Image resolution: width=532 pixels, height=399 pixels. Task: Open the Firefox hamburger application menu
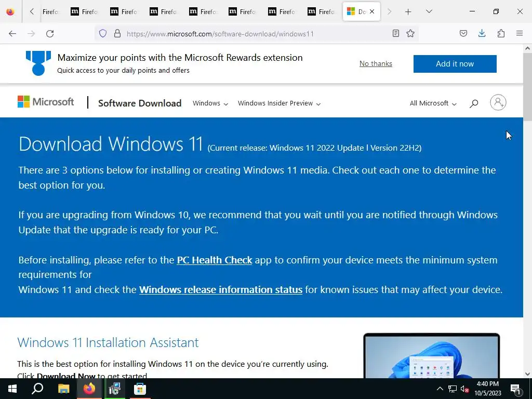pyautogui.click(x=520, y=33)
